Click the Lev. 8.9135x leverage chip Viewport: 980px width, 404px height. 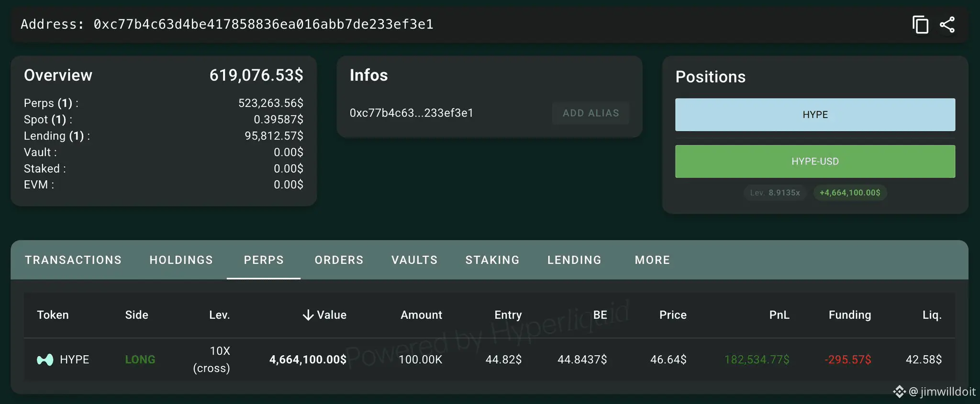coord(775,193)
